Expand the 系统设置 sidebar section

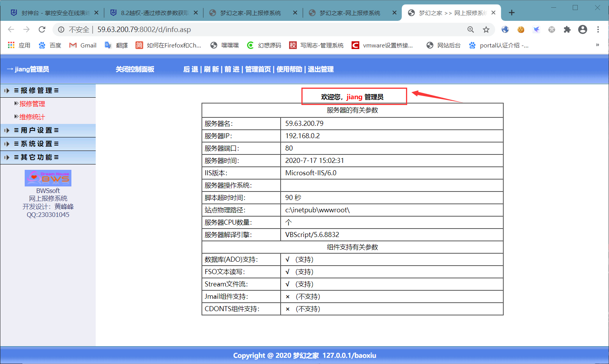click(48, 144)
